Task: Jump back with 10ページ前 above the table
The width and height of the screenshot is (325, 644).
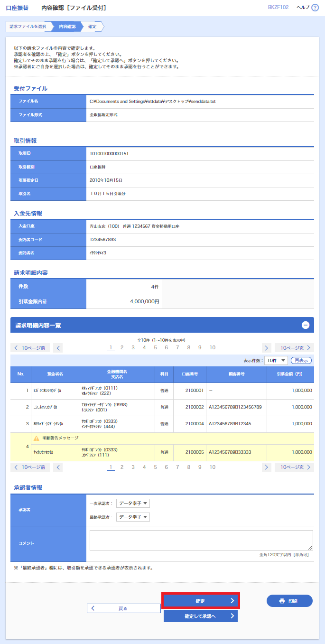Action: pos(30,348)
